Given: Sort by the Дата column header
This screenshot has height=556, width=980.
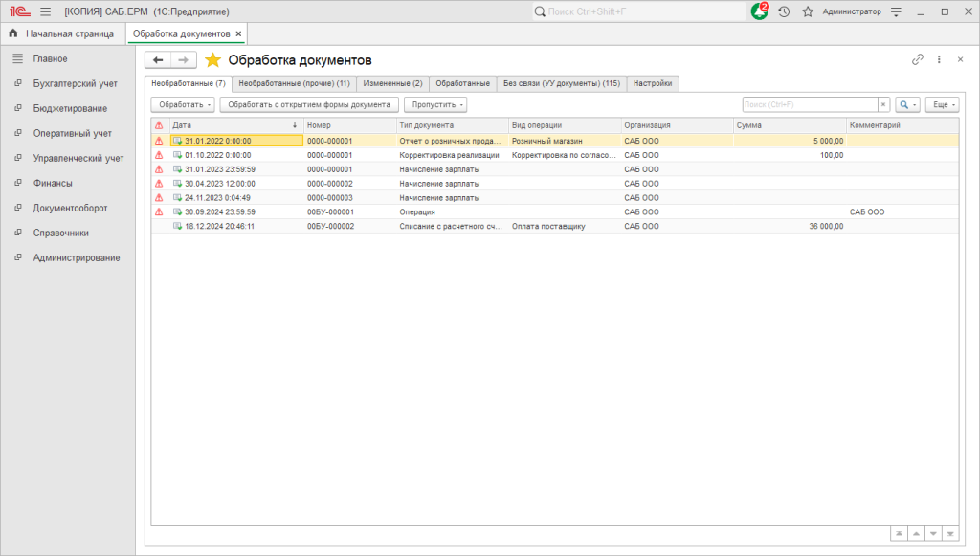Looking at the screenshot, I should pos(236,125).
